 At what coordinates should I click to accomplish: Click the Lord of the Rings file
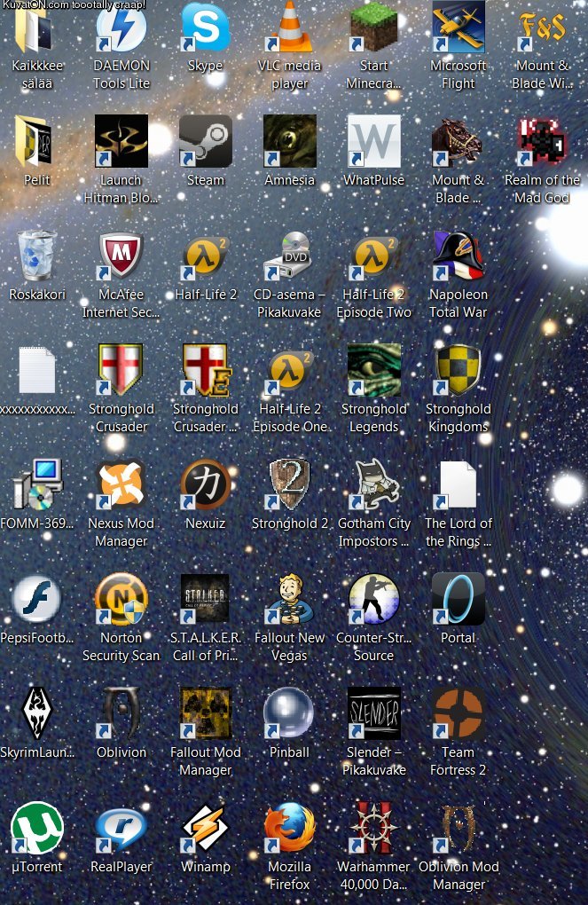(x=458, y=485)
